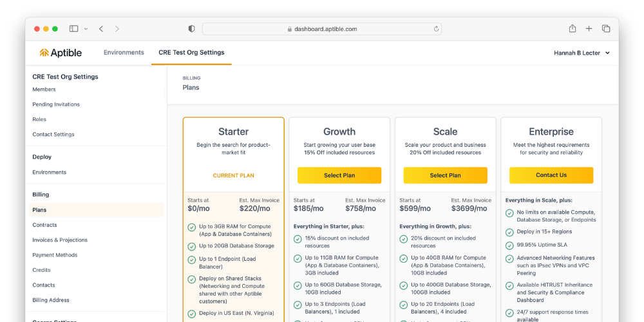
Task: Click the check icon beside 99.95% Uptime SLA
Action: point(509,245)
